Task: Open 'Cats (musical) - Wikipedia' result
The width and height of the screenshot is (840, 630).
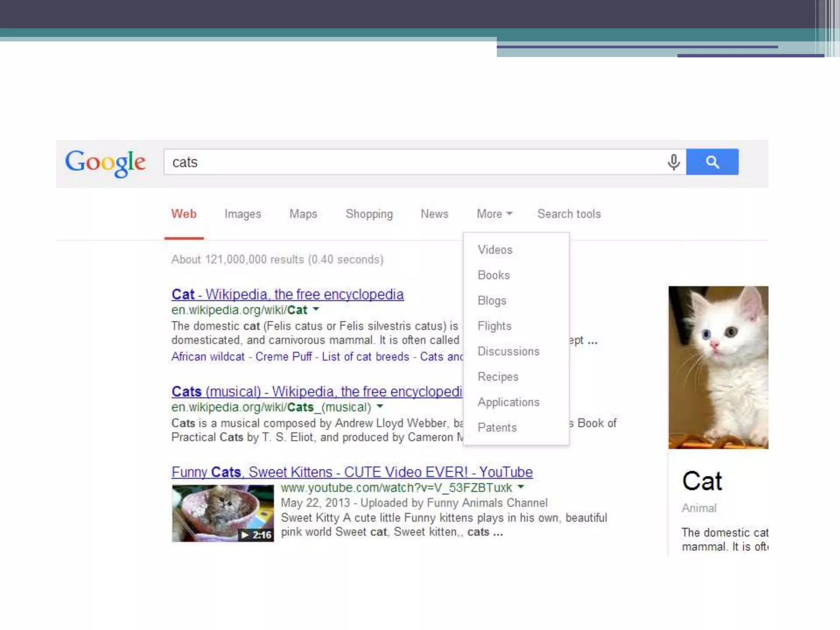Action: pyautogui.click(x=317, y=392)
